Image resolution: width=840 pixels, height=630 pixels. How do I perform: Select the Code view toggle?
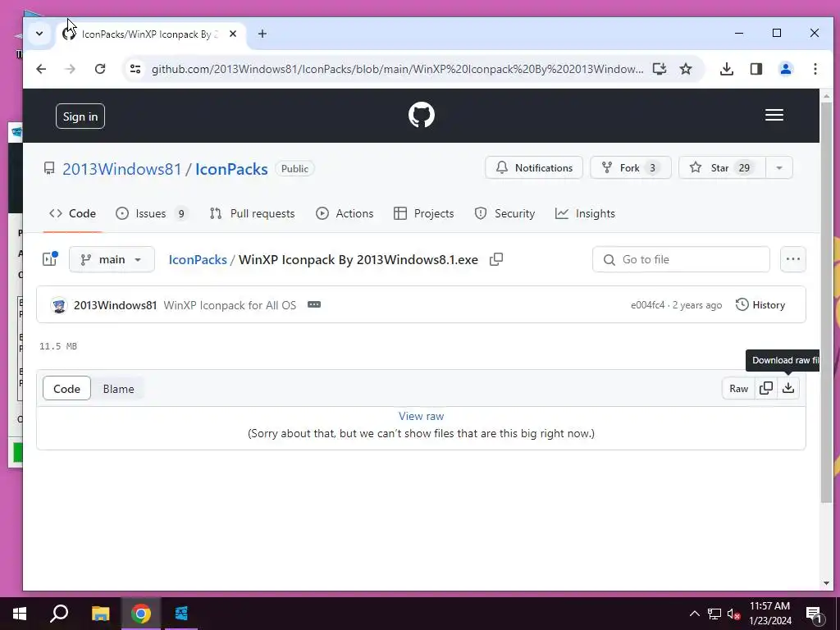(x=67, y=389)
